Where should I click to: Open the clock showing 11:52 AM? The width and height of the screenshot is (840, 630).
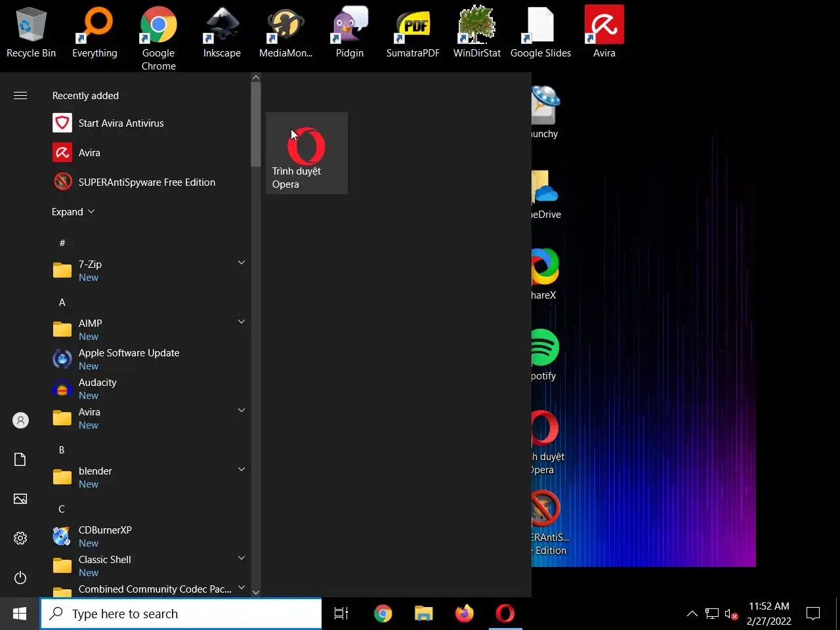(x=769, y=614)
